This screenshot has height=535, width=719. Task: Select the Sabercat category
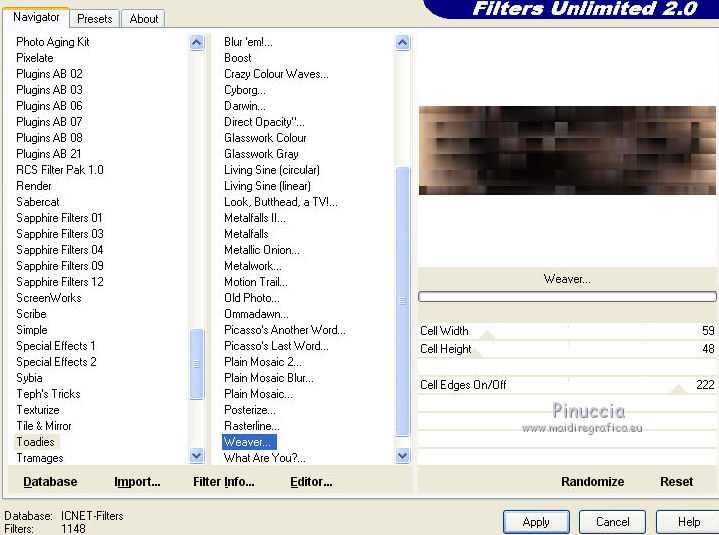coord(38,202)
